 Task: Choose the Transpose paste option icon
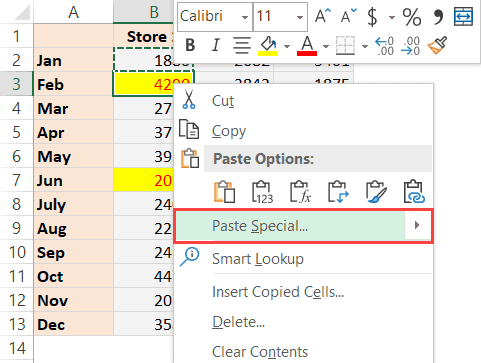coord(338,192)
